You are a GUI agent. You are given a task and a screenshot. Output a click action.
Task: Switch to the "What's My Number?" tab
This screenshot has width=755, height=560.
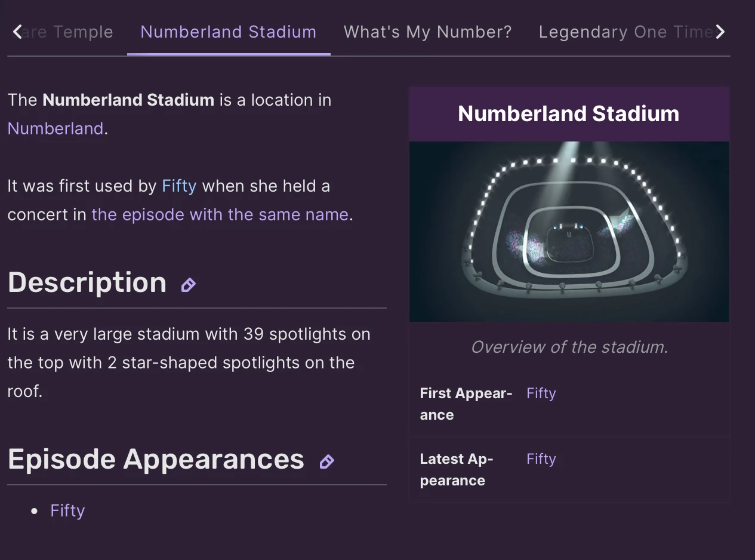coord(427,32)
